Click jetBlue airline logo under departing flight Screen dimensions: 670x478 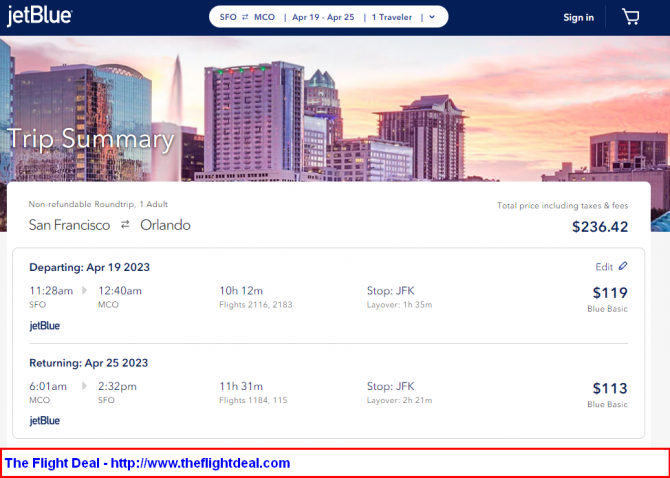pos(45,326)
